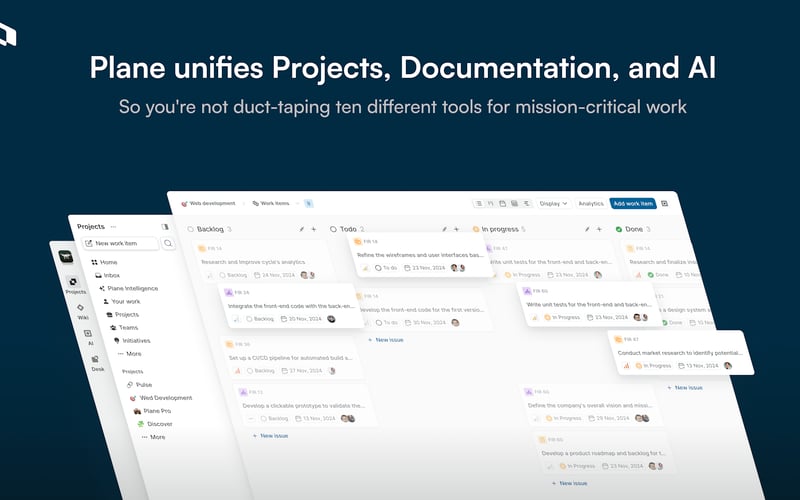The width and height of the screenshot is (800, 500).
Task: Open card 'Integrate the front-end code with the back-en...'
Action: (291, 305)
